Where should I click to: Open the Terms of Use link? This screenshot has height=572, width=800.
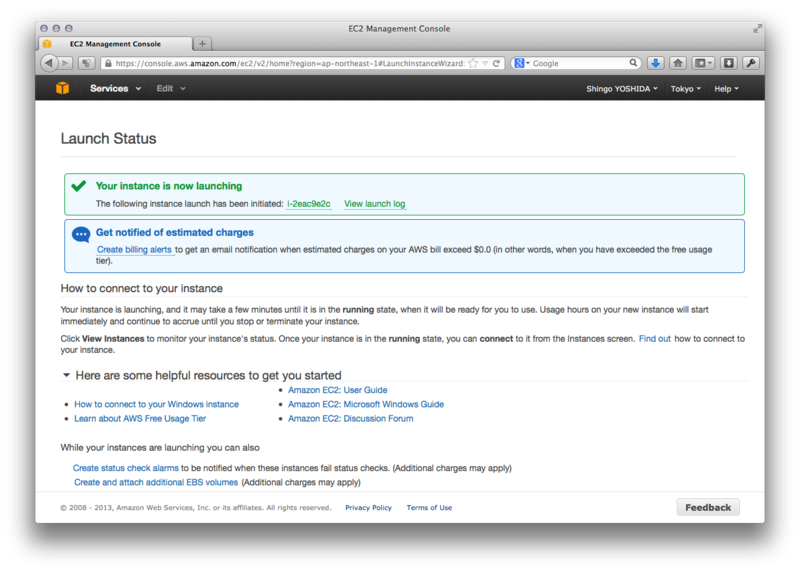[x=429, y=508]
